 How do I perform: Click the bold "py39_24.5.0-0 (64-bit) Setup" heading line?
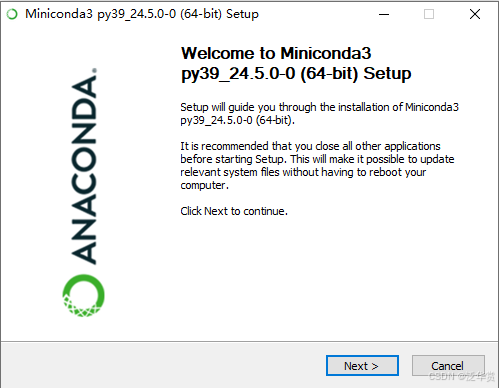296,74
